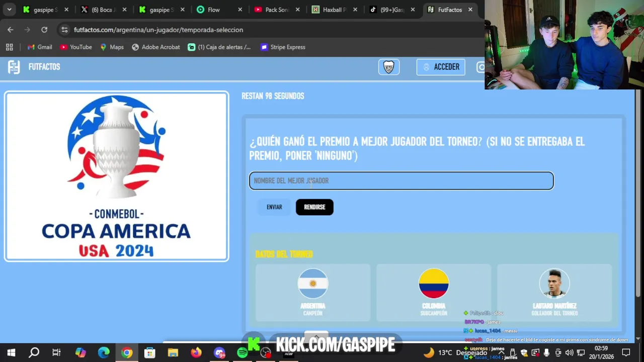
Task: Close the Pack Soni tab
Action: pos(298,10)
